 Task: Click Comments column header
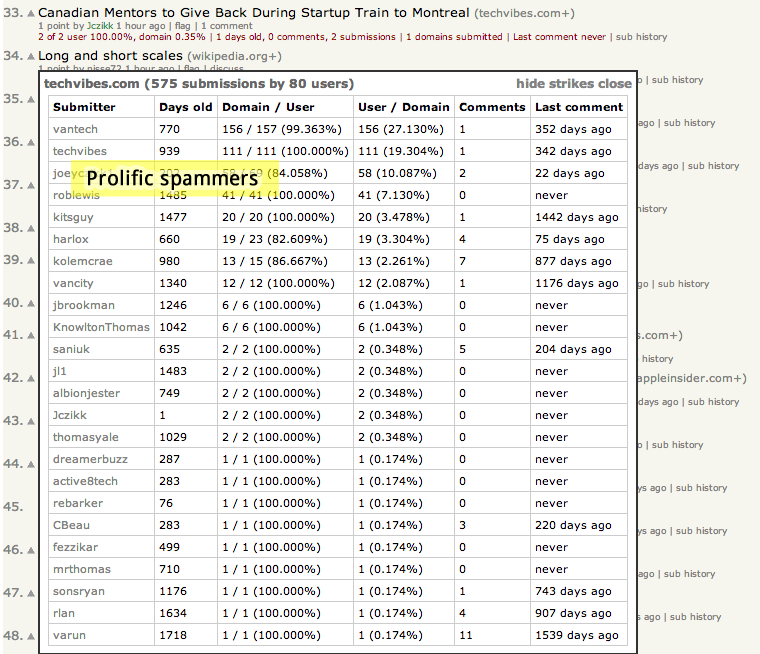tap(492, 107)
